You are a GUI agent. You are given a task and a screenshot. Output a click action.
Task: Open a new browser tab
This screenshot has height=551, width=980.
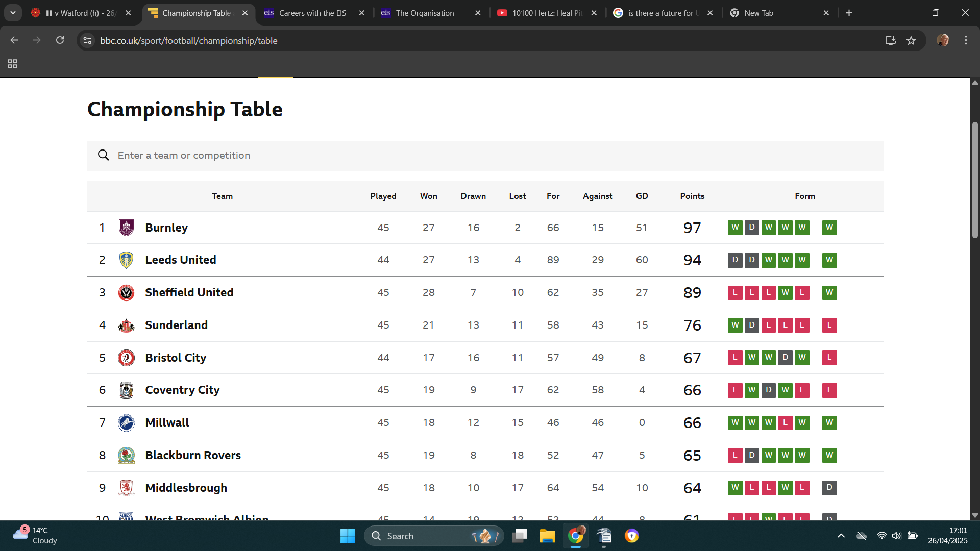849,13
